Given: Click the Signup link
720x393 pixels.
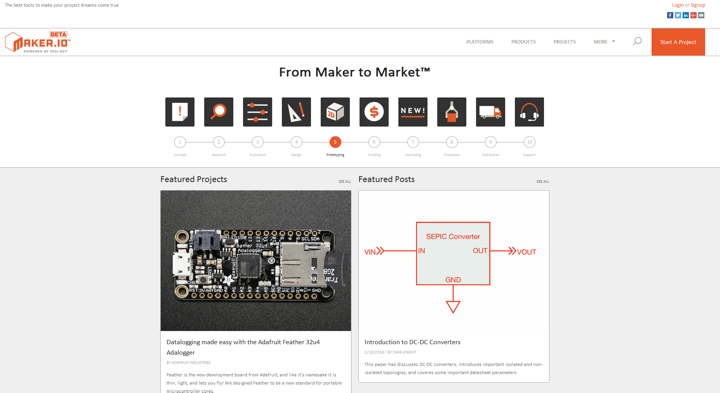Looking at the screenshot, I should 698,5.
